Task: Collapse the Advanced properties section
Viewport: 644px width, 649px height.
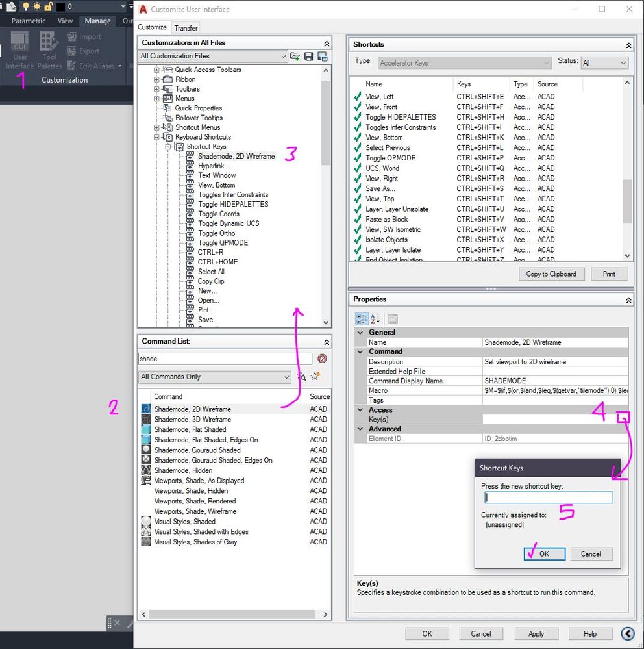Action: click(x=360, y=429)
